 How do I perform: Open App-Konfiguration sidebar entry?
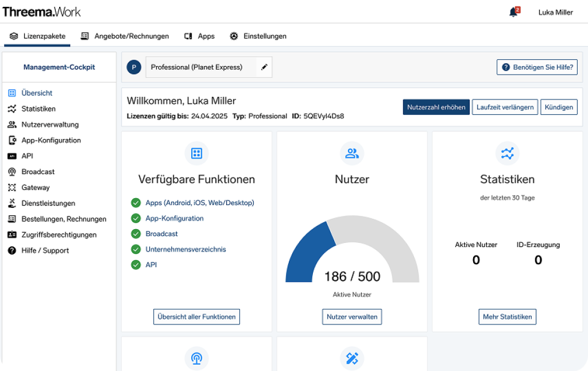click(51, 140)
